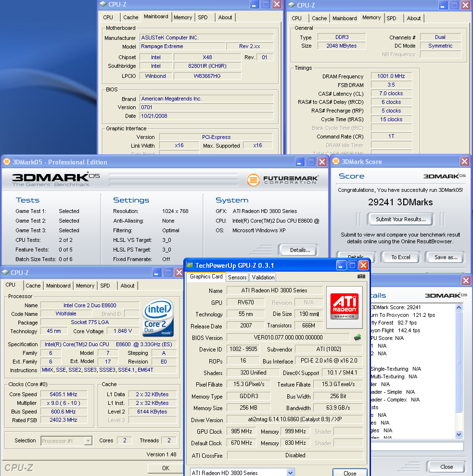This screenshot has height=476, width=473.
Task: Switch to Sensors tab in GPU-Z
Action: (x=237, y=277)
